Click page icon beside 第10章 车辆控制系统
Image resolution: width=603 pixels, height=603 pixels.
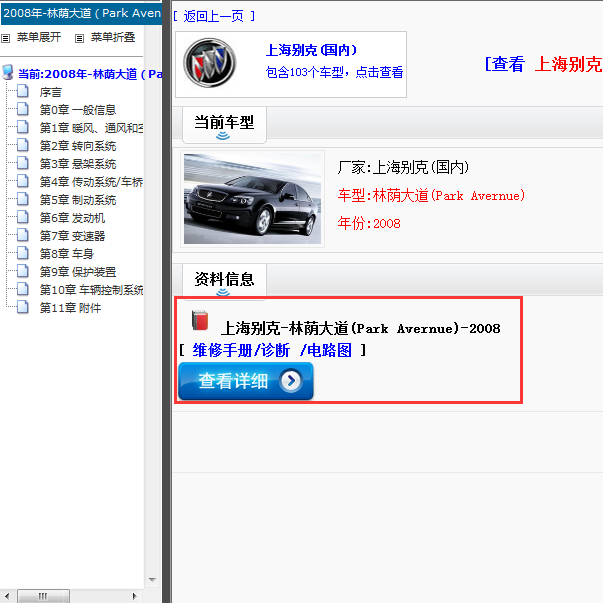tap(23, 289)
